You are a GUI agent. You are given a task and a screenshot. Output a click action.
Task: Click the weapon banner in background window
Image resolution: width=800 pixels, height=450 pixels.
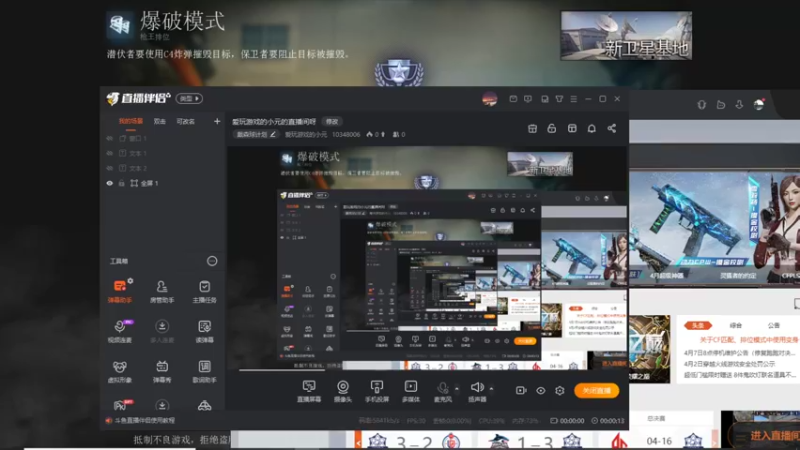coord(714,228)
